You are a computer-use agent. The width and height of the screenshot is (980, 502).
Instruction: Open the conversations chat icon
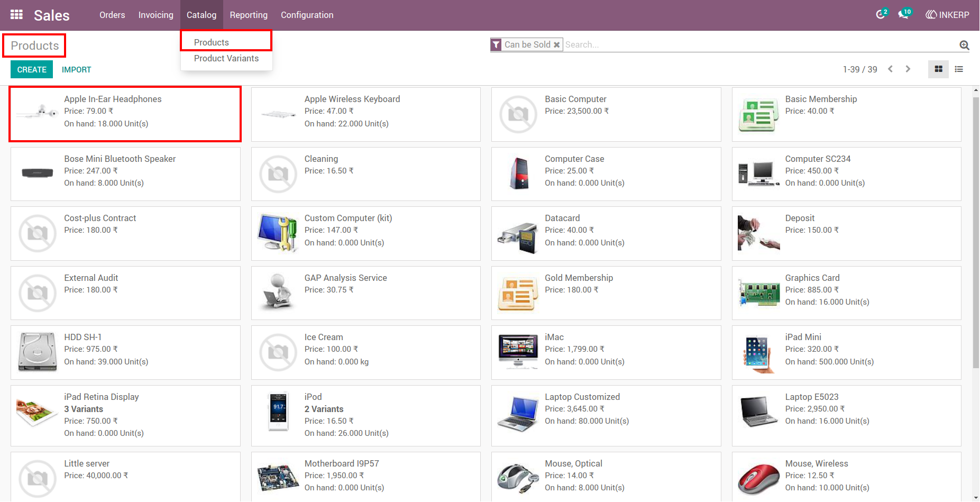click(x=904, y=14)
